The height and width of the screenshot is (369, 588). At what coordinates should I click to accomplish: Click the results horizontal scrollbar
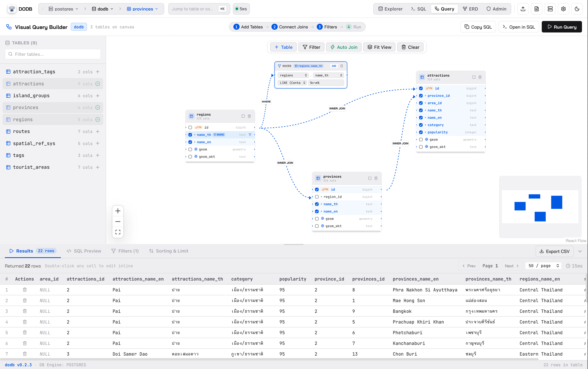[269, 359]
